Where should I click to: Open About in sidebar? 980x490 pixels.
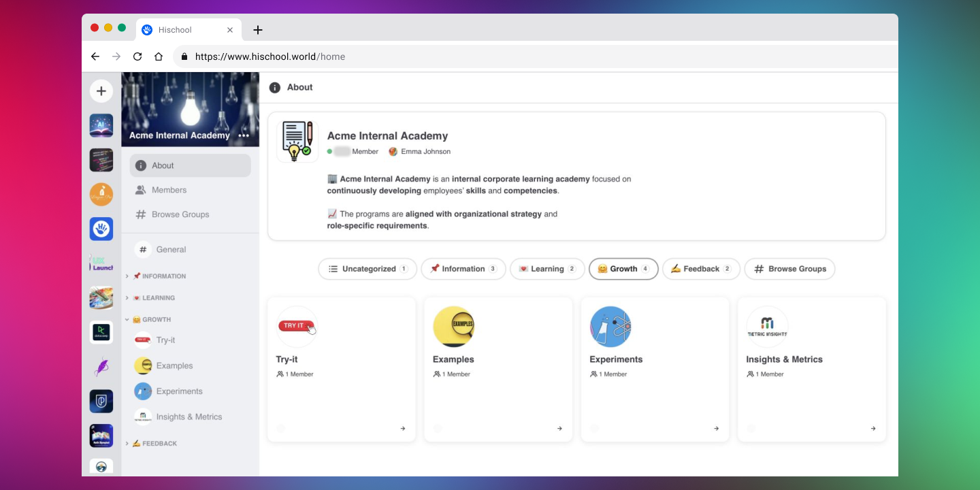(x=191, y=165)
